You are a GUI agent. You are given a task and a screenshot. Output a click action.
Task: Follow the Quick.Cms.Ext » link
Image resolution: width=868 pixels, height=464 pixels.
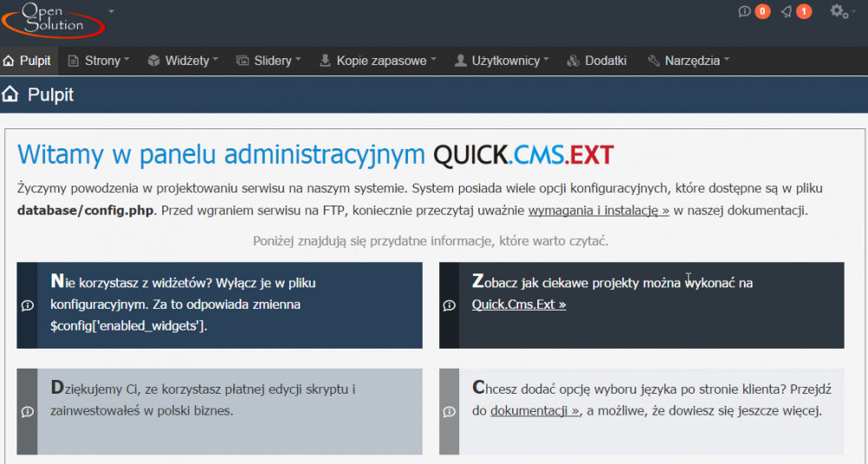(x=519, y=304)
